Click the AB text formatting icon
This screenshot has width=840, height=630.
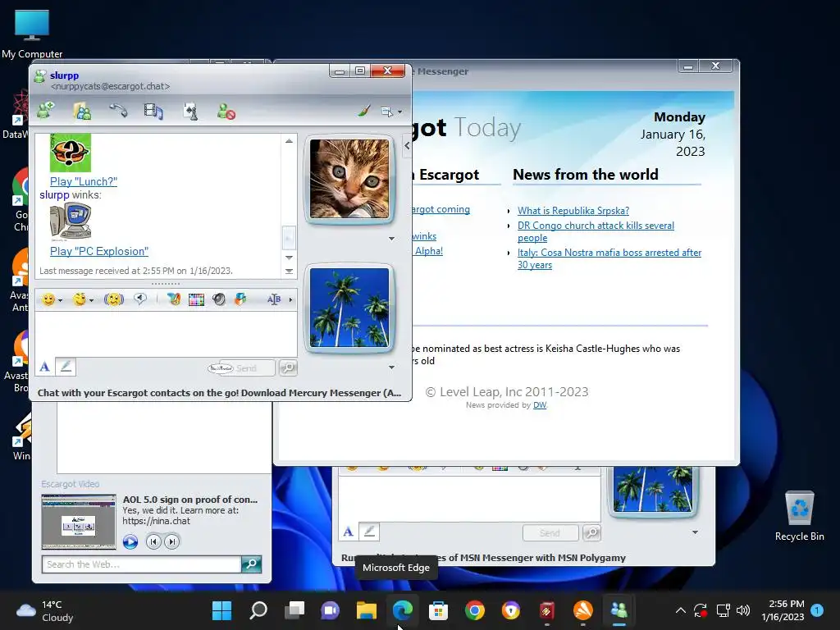274,299
